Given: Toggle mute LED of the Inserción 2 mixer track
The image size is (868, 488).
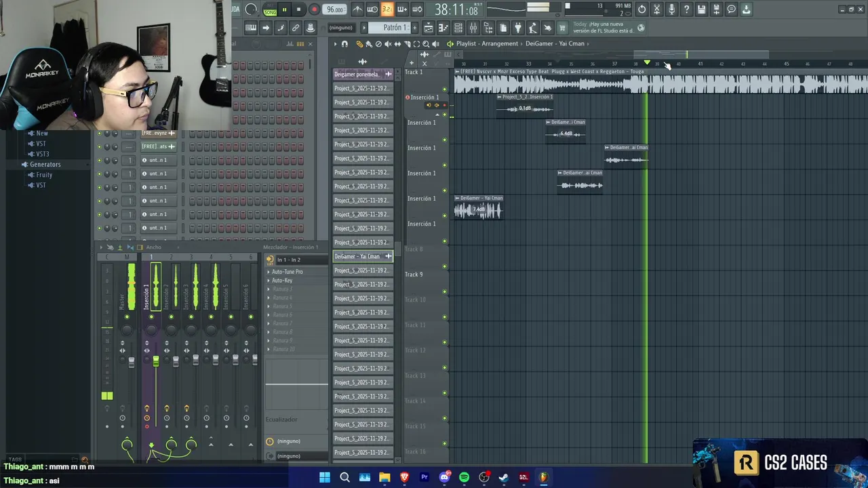Looking at the screenshot, I should coord(171,317).
